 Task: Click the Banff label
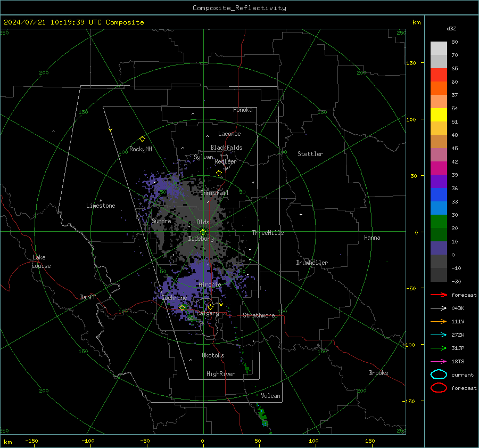pyautogui.click(x=88, y=297)
